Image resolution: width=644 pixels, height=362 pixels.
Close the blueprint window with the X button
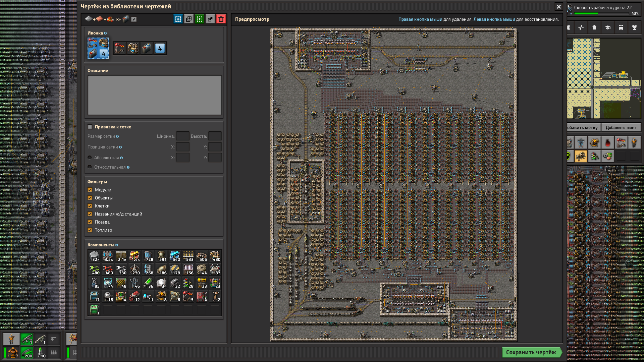559,7
